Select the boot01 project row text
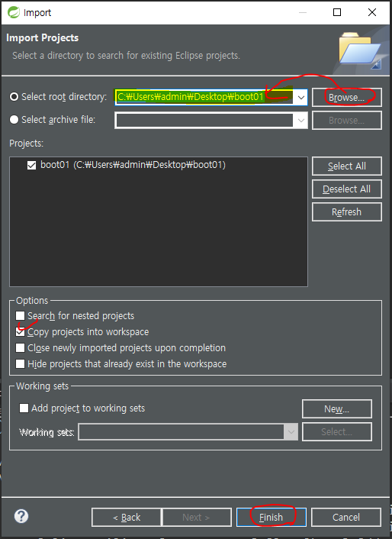This screenshot has height=539, width=392. click(x=133, y=165)
